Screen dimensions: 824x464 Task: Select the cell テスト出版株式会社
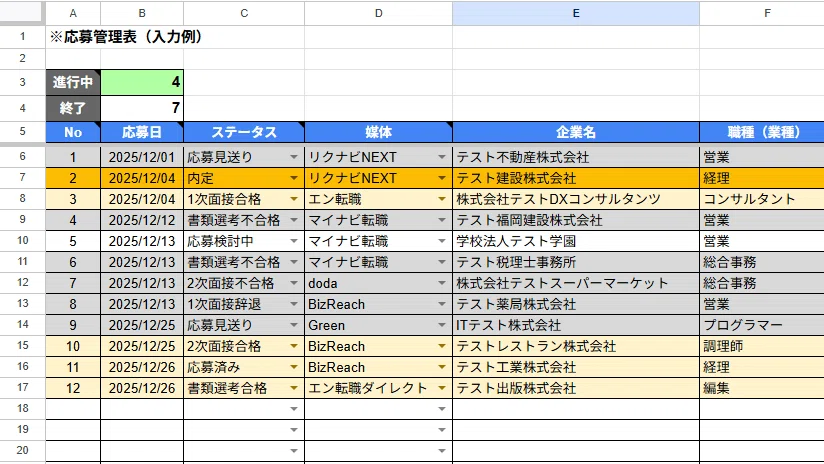pyautogui.click(x=576, y=388)
